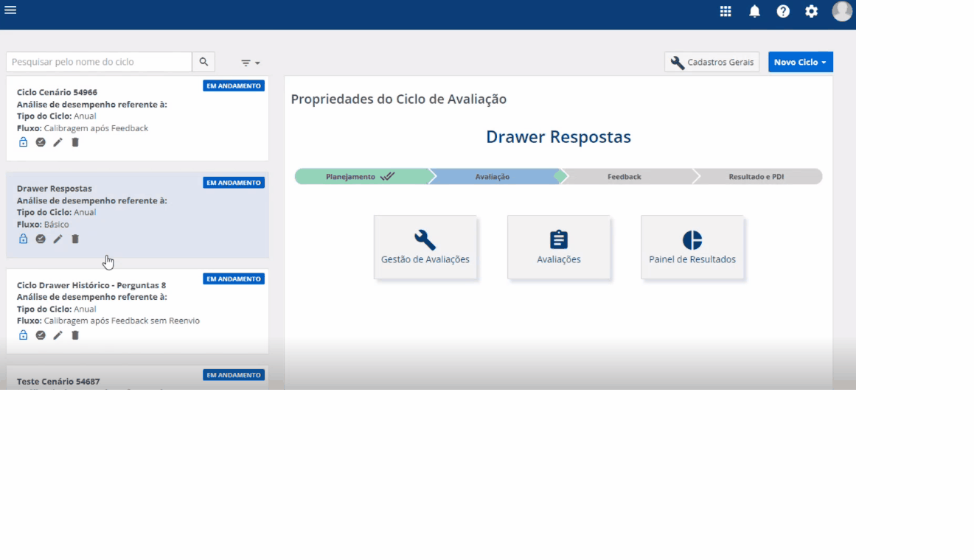Open notifications via the bell icon

pyautogui.click(x=754, y=11)
